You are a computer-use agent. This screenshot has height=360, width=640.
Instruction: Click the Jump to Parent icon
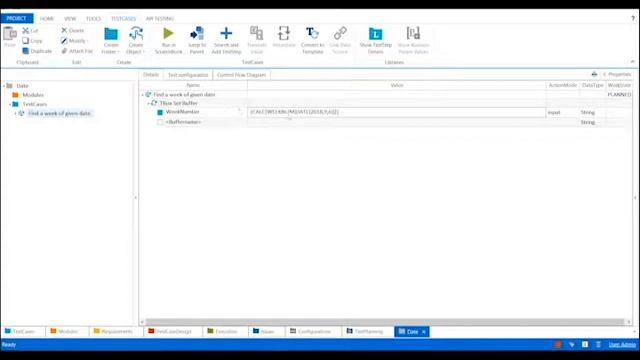pos(197,33)
